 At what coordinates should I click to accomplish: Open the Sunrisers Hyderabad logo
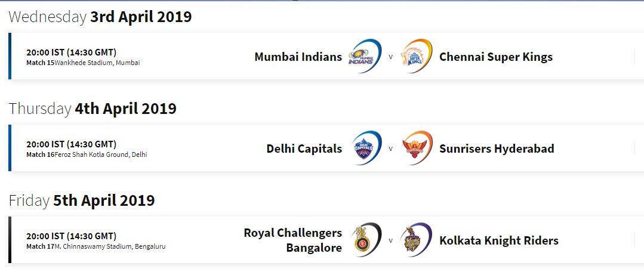[x=416, y=148]
